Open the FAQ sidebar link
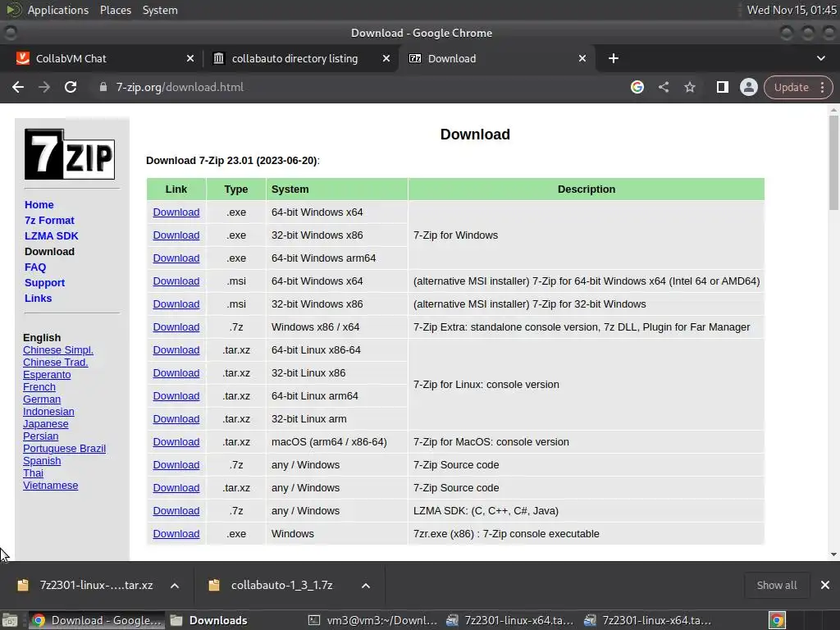The width and height of the screenshot is (840, 630). 35,267
